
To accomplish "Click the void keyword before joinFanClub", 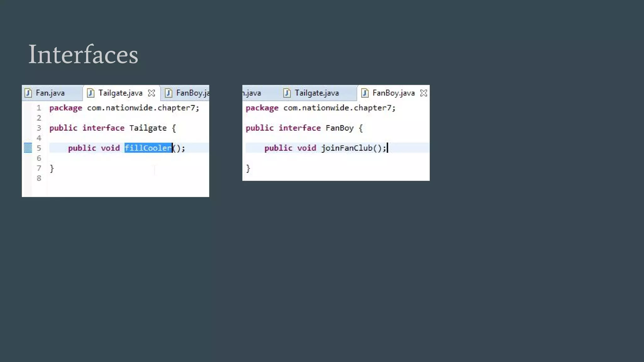I will pos(307,148).
